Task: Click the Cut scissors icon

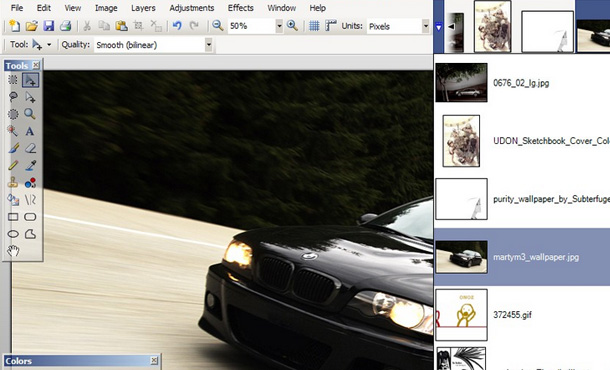Action: [87, 26]
